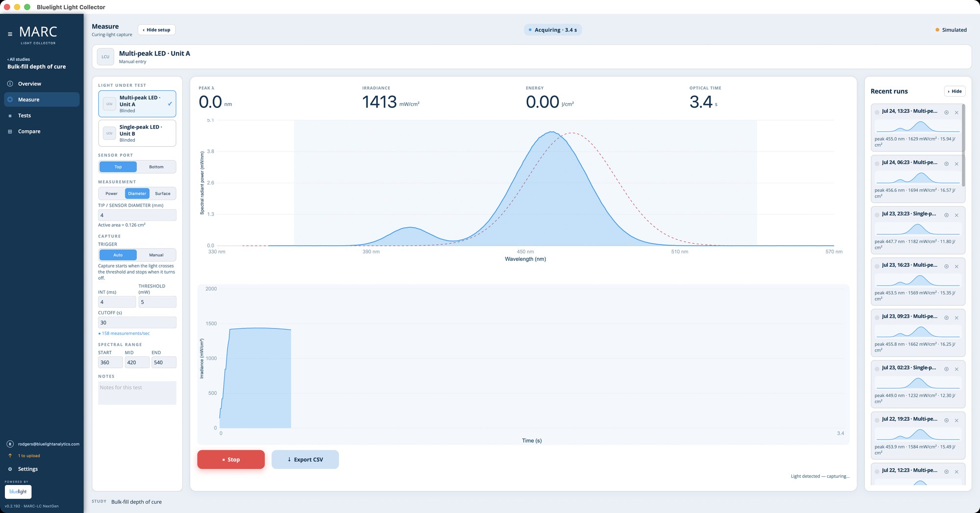Viewport: 980px width, 513px height.
Task: Click the plus icon on Jul 23, 16:23 run
Action: pos(947,267)
